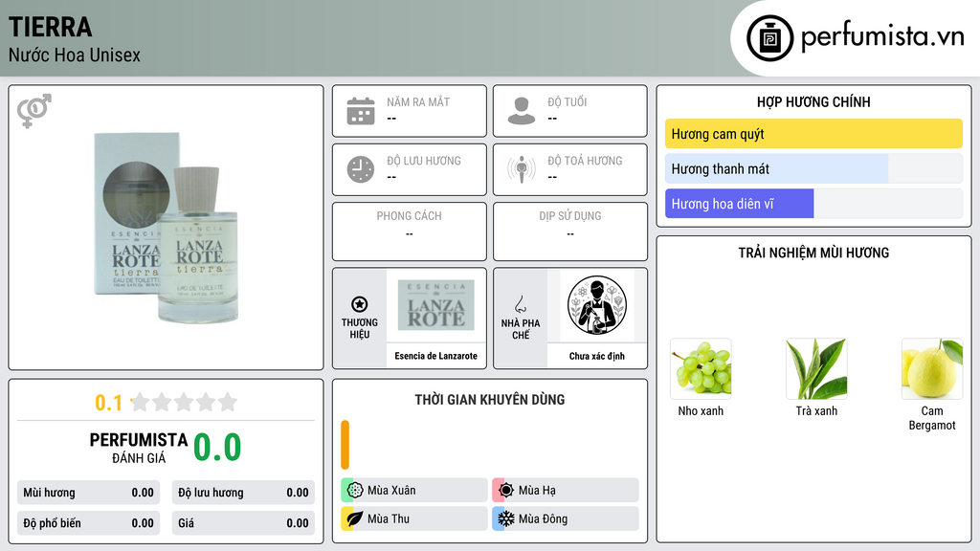Click the HỢP HƯƠNG CHÍNH heading
Viewport: 980px width, 551px height.
pos(813,101)
